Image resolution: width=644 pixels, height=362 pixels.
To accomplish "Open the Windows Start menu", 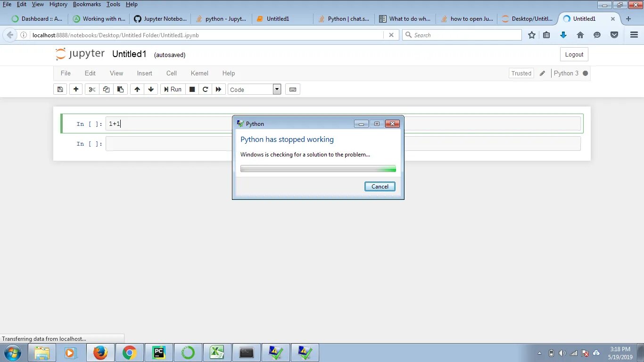I will 12,353.
